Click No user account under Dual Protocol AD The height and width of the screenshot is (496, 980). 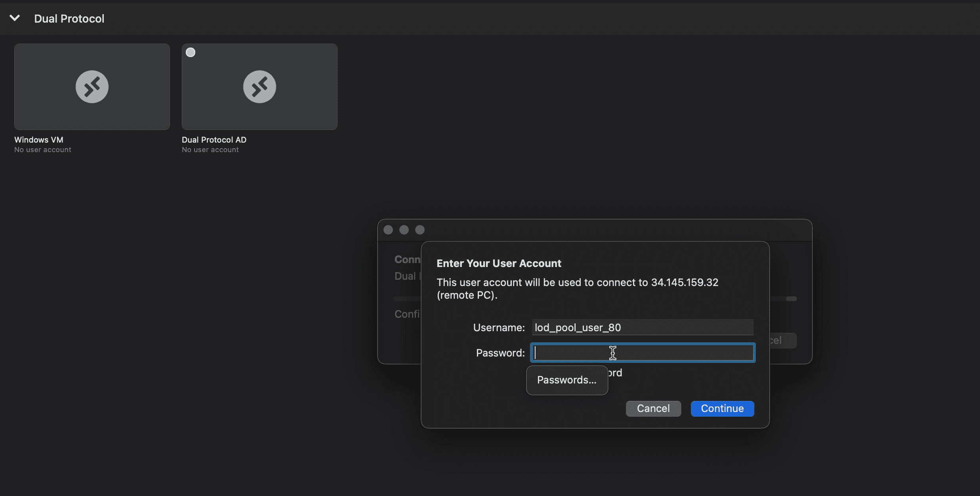[x=210, y=150]
